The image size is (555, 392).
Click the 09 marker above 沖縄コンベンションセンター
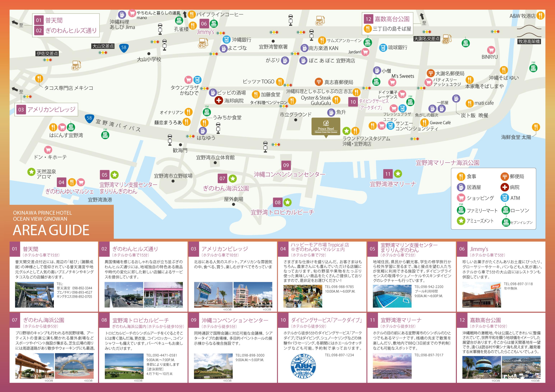(x=286, y=165)
